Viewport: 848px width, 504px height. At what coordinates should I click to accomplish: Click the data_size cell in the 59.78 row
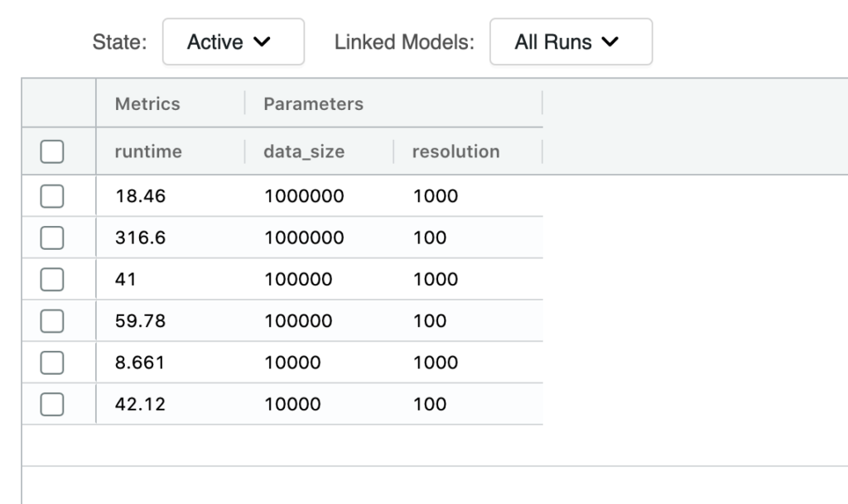(x=298, y=321)
